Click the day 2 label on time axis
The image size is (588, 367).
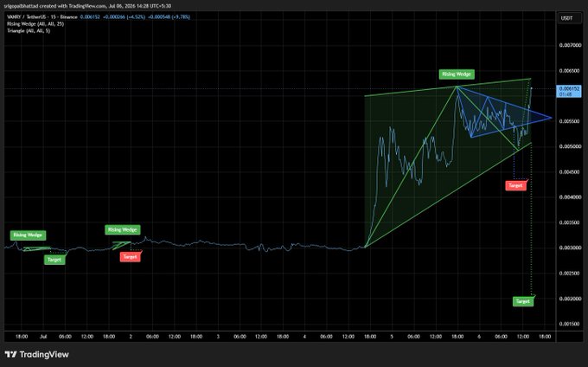131,337
